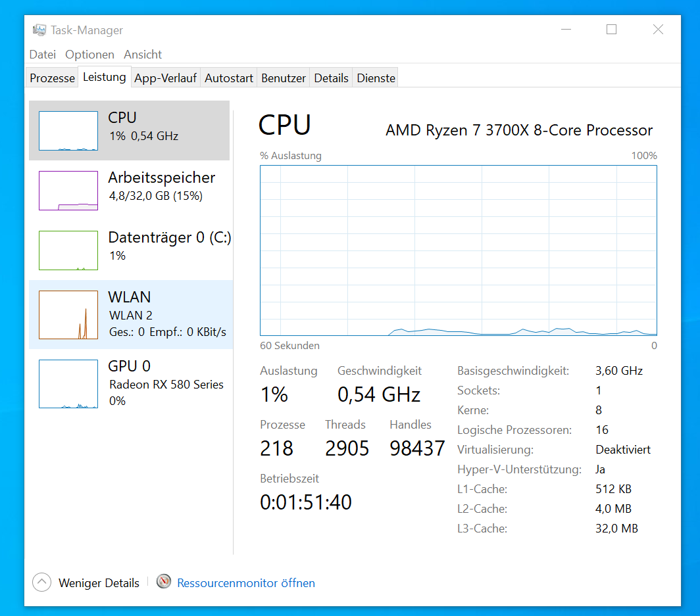The height and width of the screenshot is (616, 700).
Task: Switch to the Benutzer tab
Action: [283, 78]
